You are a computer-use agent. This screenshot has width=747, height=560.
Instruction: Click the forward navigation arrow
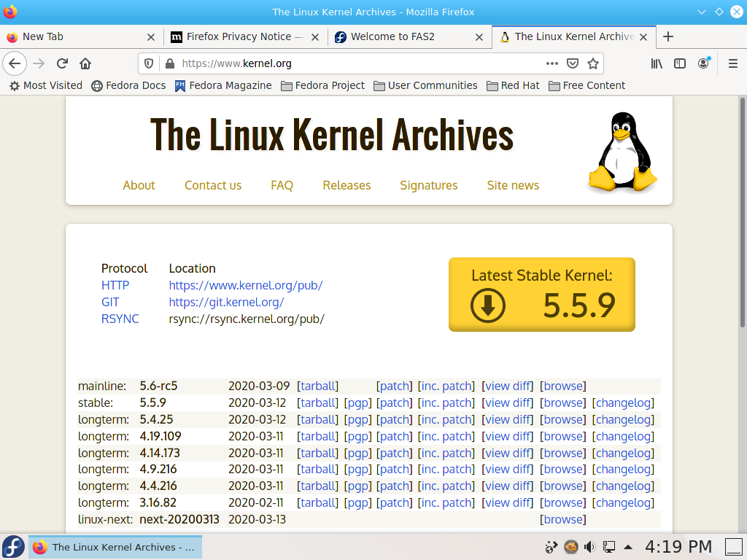39,63
